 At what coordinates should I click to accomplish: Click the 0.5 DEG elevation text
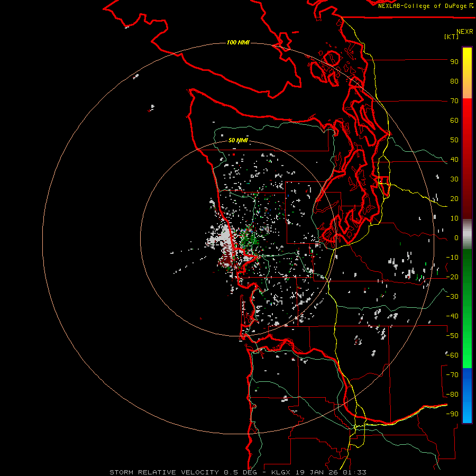[x=241, y=472]
